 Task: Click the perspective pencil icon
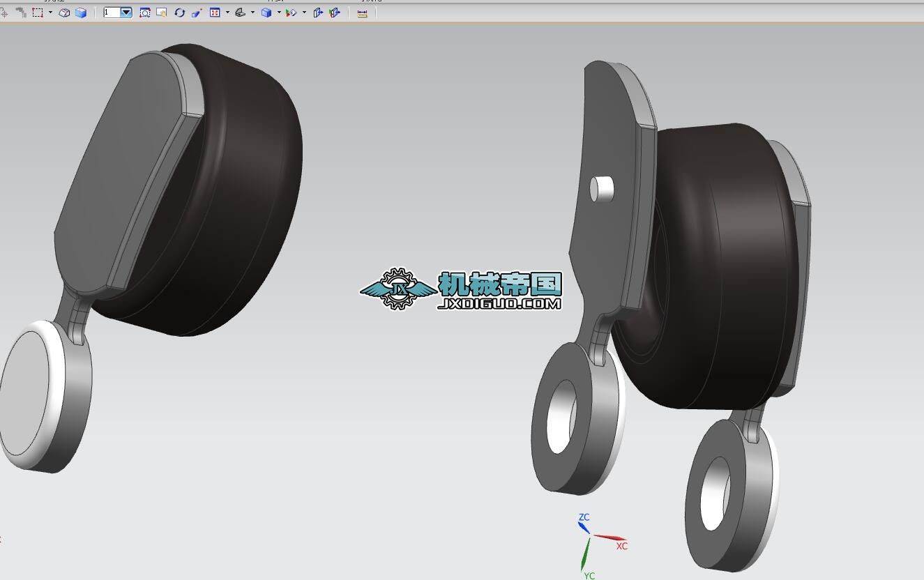tap(197, 13)
